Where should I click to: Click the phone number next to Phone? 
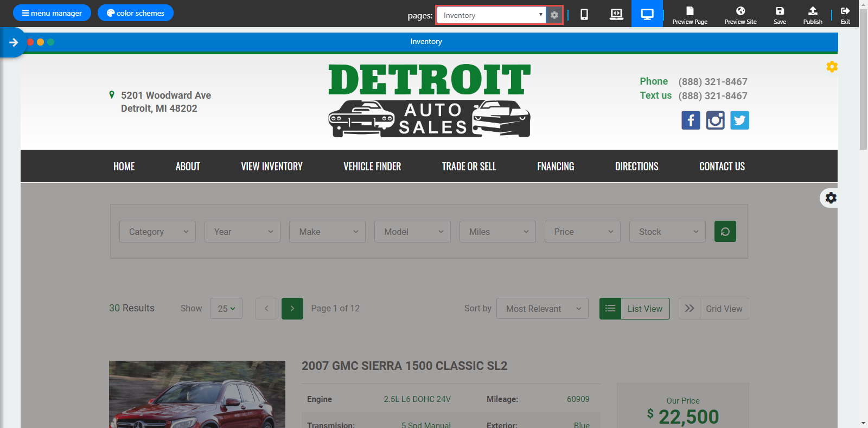pos(713,82)
